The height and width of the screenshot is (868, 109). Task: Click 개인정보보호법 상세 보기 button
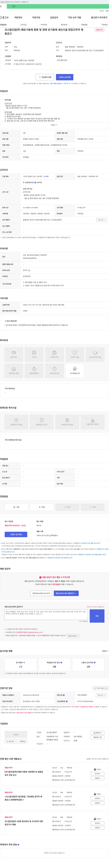(x=41, y=593)
